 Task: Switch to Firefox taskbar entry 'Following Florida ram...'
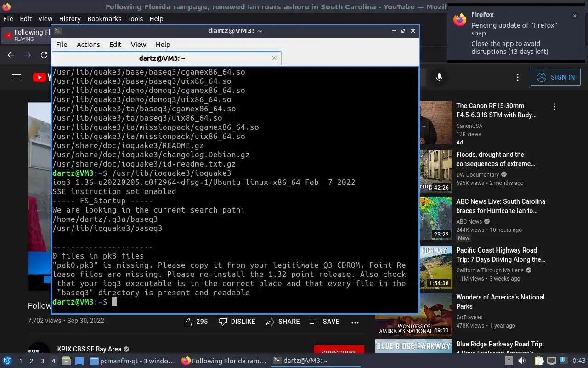[224, 361]
